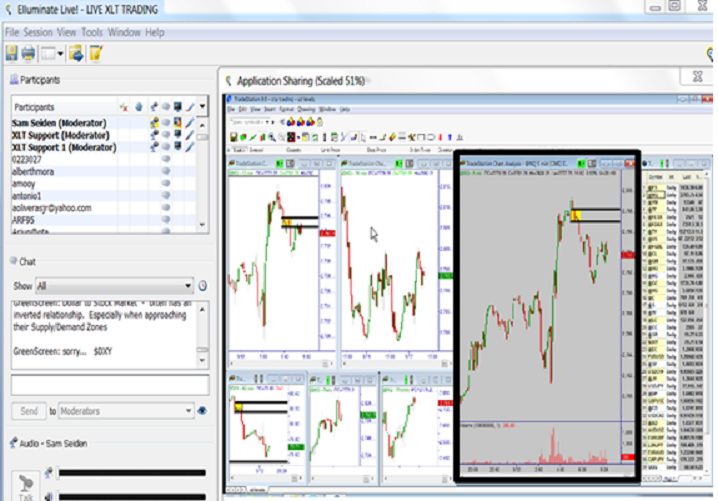Viewport: 718px width, 501px height.
Task: Open the Session menu
Action: [x=38, y=32]
